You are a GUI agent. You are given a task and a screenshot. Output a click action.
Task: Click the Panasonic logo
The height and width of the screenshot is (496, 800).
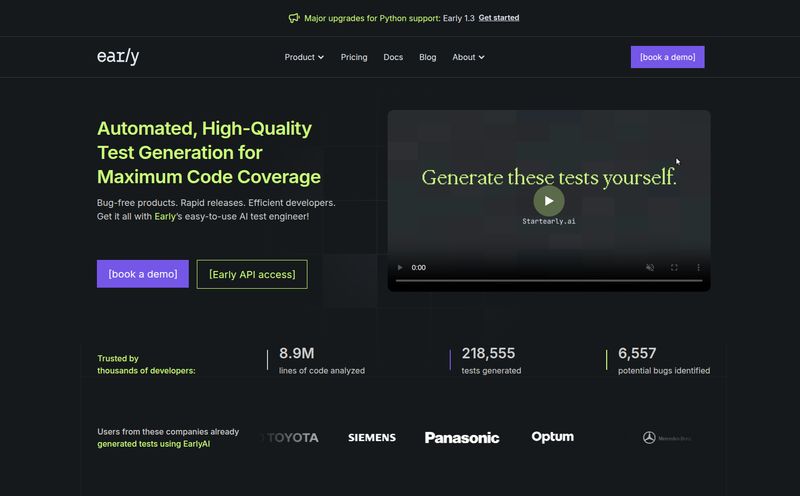pyautogui.click(x=462, y=438)
